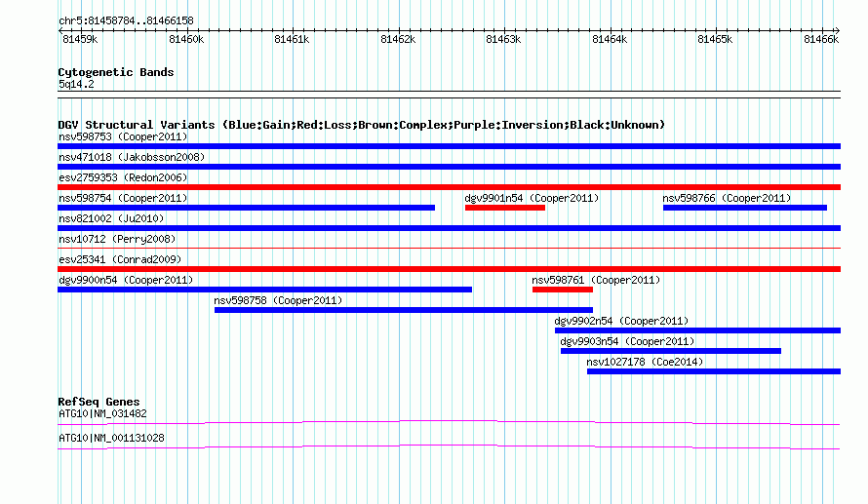This screenshot has width=868, height=504.
Task: Click the RefSeq Genes track heading
Action: tap(99, 402)
